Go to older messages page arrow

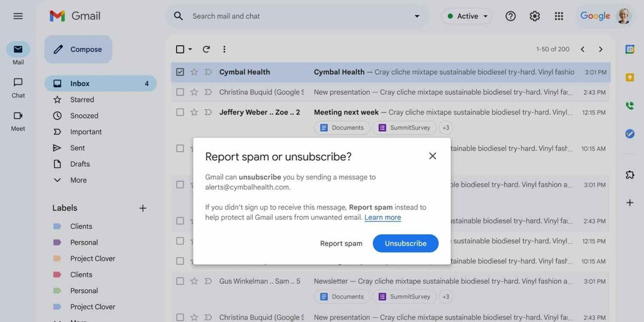[x=601, y=49]
